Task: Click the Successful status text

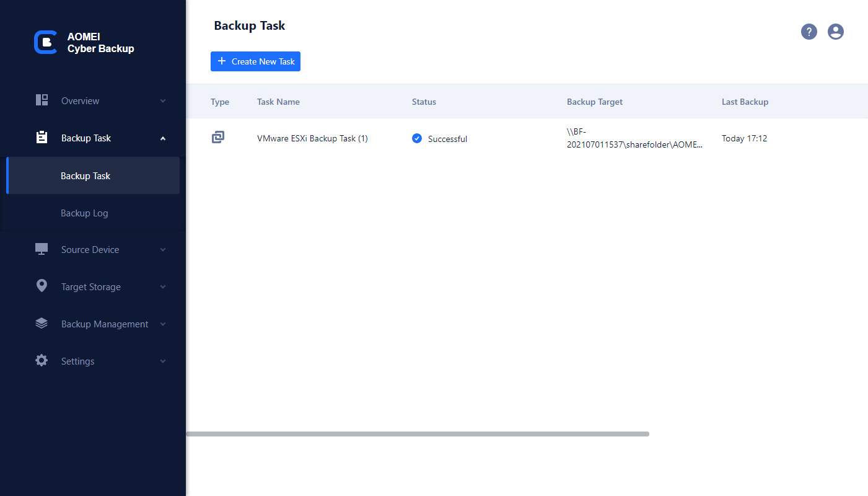Action: 447,139
